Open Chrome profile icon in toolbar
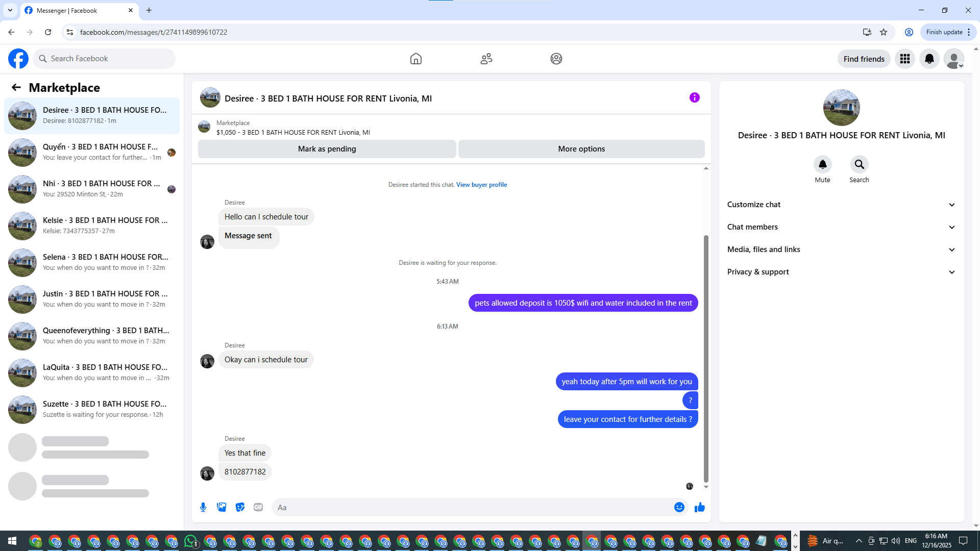Image resolution: width=980 pixels, height=551 pixels. pyautogui.click(x=909, y=32)
